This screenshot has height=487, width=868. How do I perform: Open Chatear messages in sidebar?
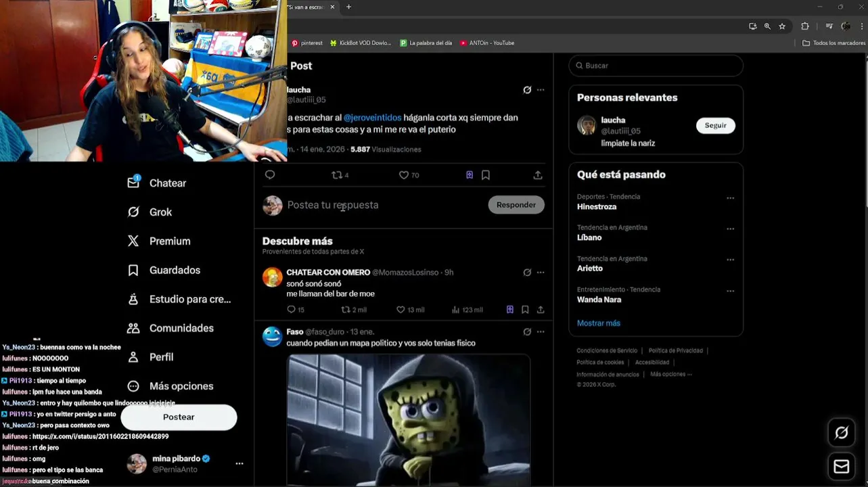[x=157, y=183]
